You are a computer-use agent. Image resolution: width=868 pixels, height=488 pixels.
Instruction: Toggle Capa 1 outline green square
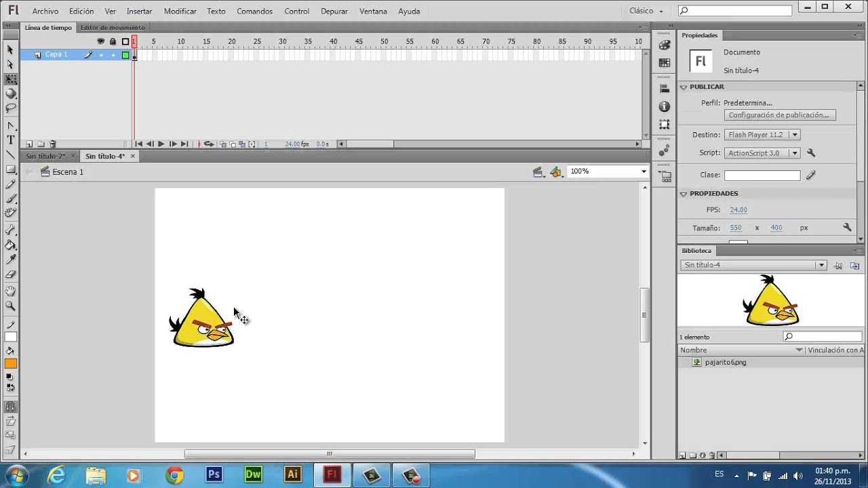[x=125, y=55]
